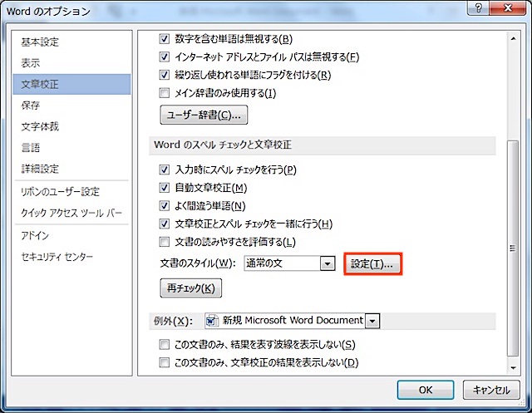Click the Word document icon in exceptions
This screenshot has width=532, height=413.
(211, 321)
